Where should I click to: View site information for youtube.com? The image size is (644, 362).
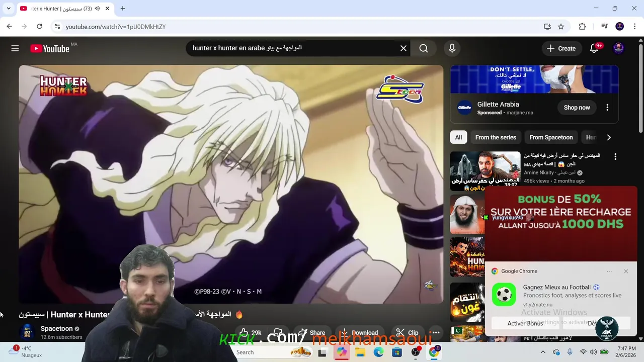click(57, 27)
